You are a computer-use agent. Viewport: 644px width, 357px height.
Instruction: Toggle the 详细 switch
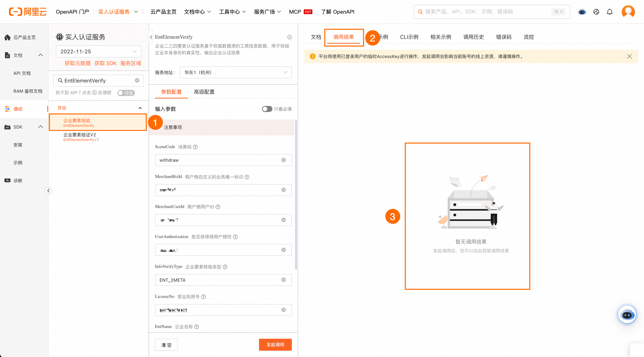pos(126,93)
